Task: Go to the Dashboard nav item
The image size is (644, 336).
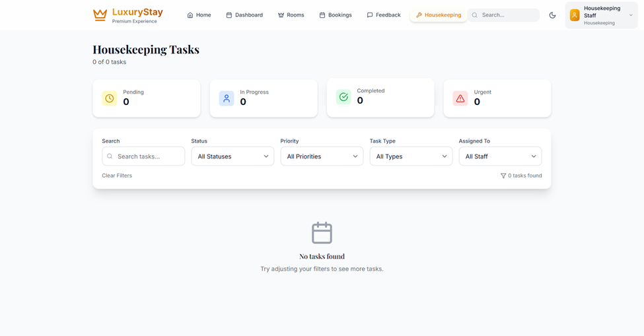Action: click(244, 15)
